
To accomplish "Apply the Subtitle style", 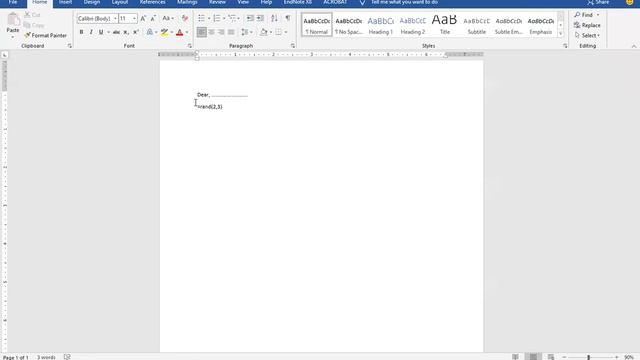I will pyautogui.click(x=477, y=25).
